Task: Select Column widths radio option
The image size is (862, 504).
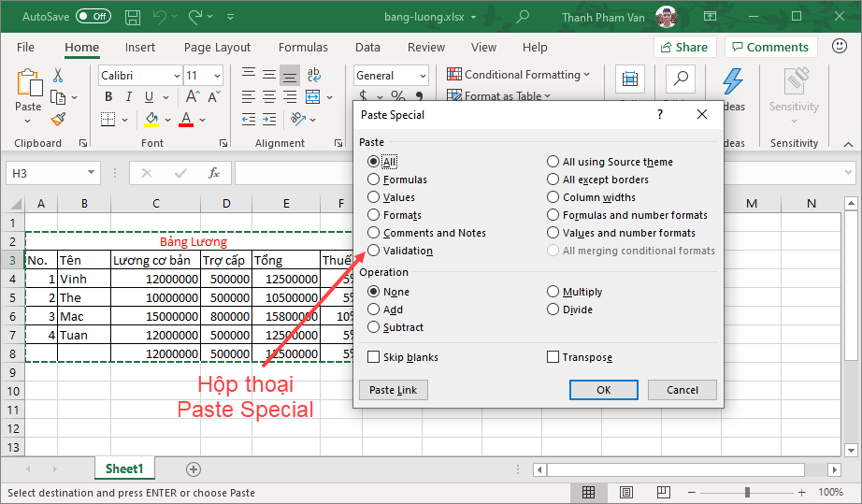Action: coord(553,196)
